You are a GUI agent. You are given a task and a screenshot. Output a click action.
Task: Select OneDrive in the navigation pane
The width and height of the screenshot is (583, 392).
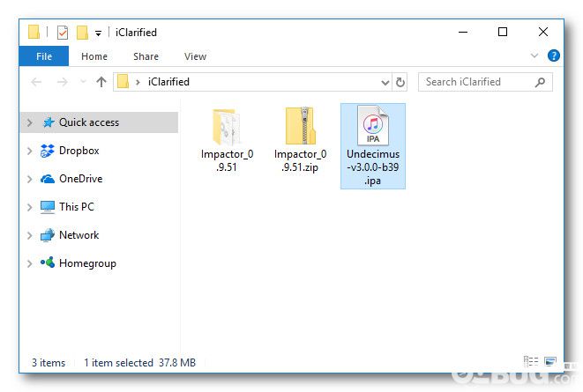[71, 179]
